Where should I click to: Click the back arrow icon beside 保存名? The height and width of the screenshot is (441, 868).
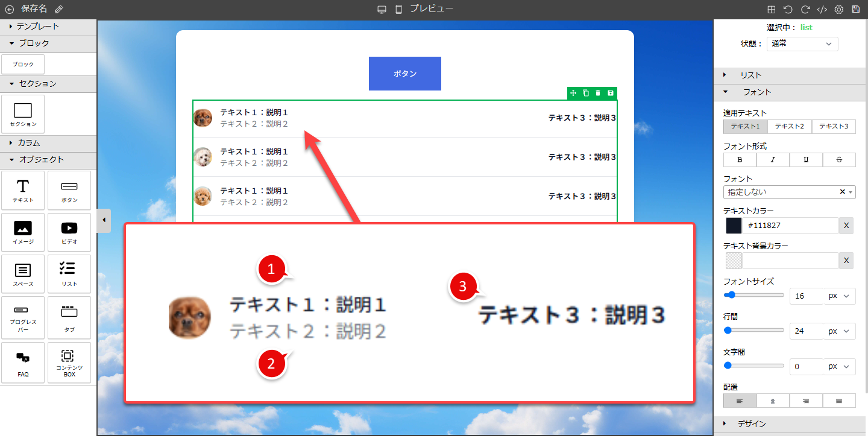tap(9, 9)
